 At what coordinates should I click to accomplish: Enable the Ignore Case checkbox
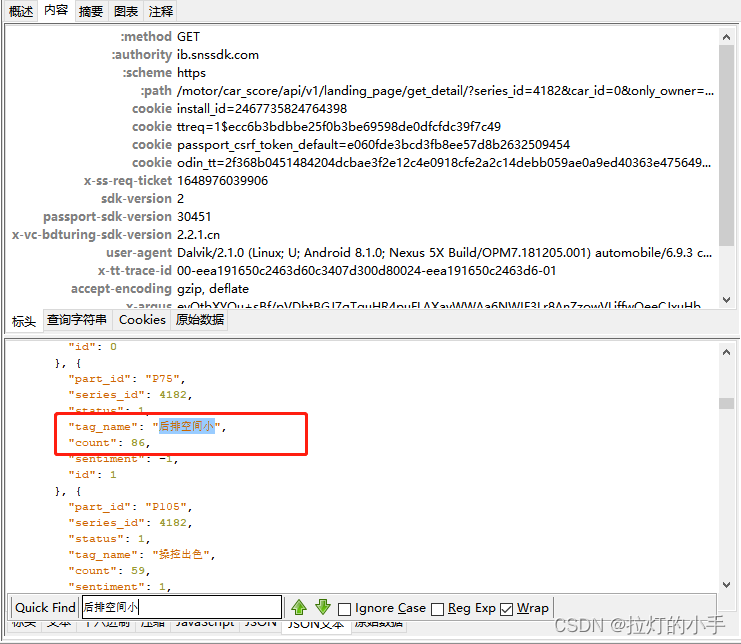click(345, 609)
